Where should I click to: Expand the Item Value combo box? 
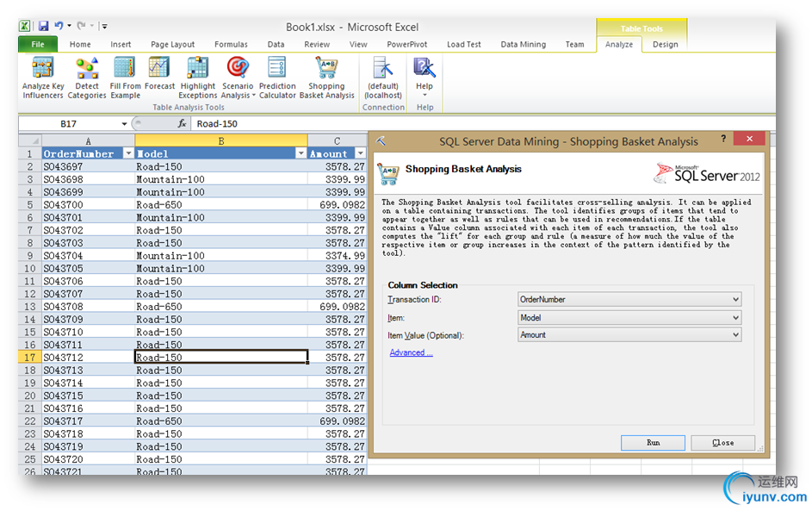(x=735, y=335)
